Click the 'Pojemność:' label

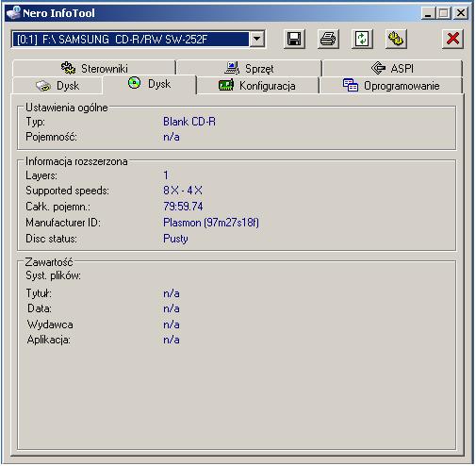coord(51,137)
